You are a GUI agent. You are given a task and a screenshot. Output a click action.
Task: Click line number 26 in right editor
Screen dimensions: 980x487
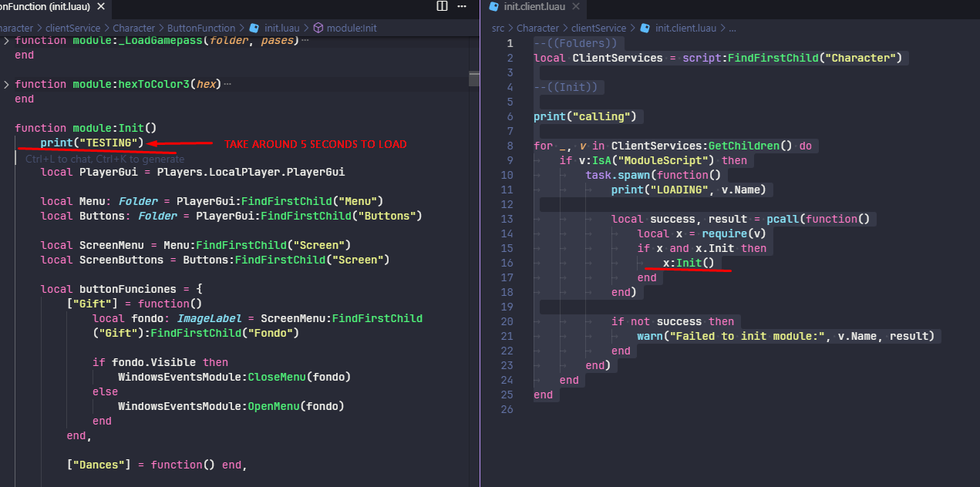click(507, 409)
